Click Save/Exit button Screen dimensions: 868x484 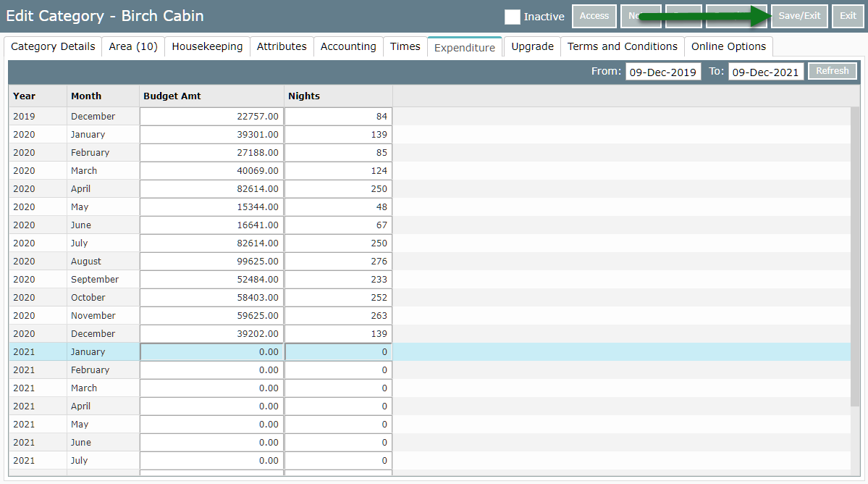tap(799, 16)
